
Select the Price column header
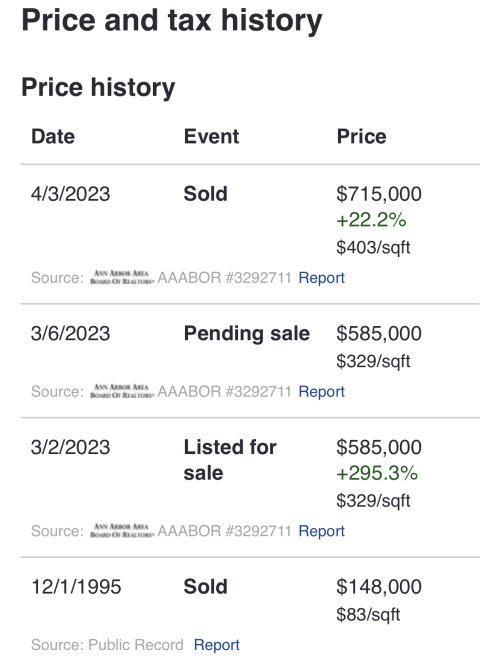point(361,137)
